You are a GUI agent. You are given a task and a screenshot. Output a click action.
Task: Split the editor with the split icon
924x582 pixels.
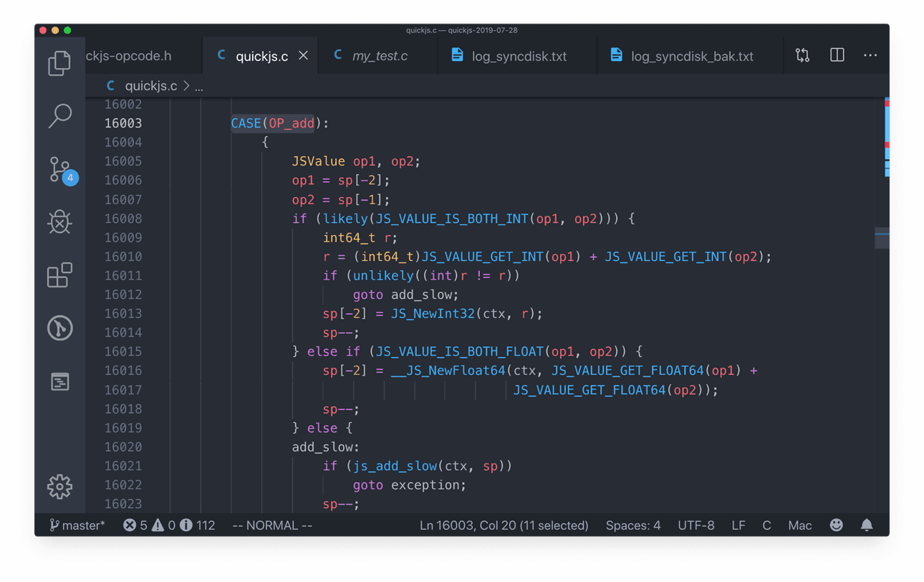[x=837, y=54]
